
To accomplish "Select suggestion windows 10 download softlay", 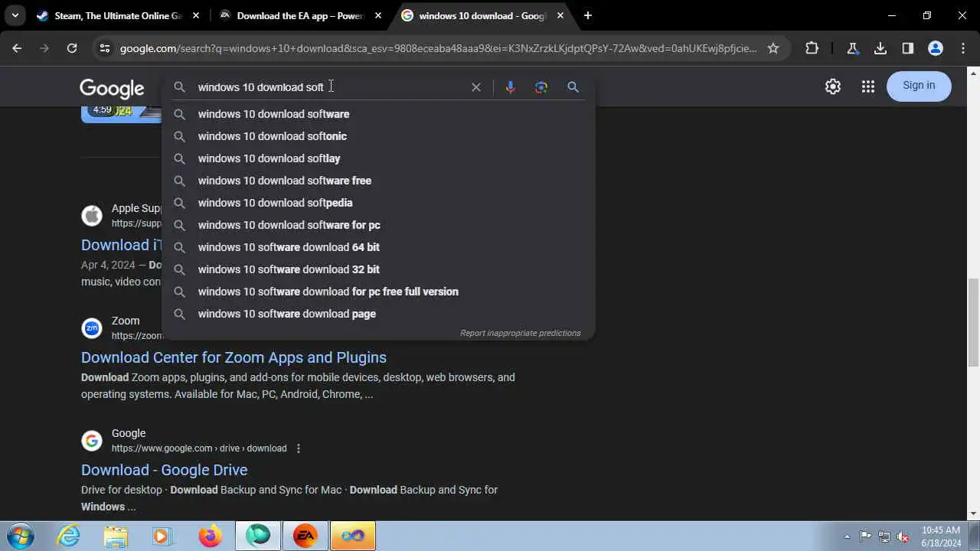I will pos(378,158).
